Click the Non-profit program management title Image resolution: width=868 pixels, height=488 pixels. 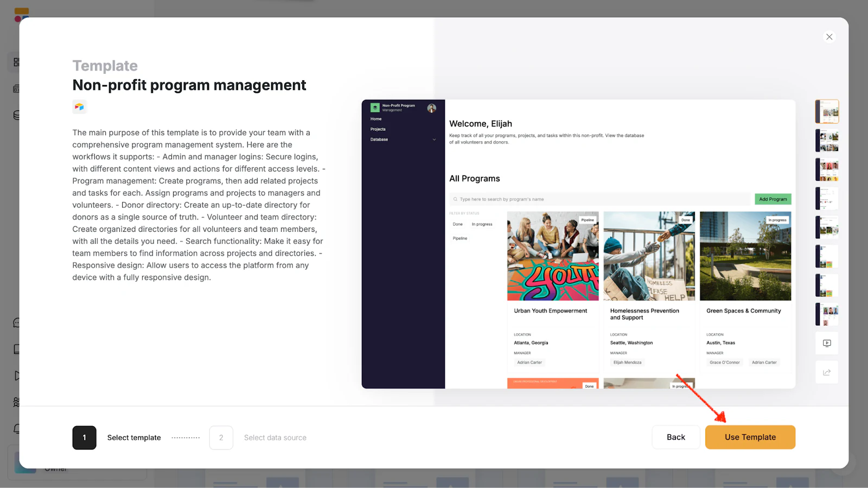189,85
